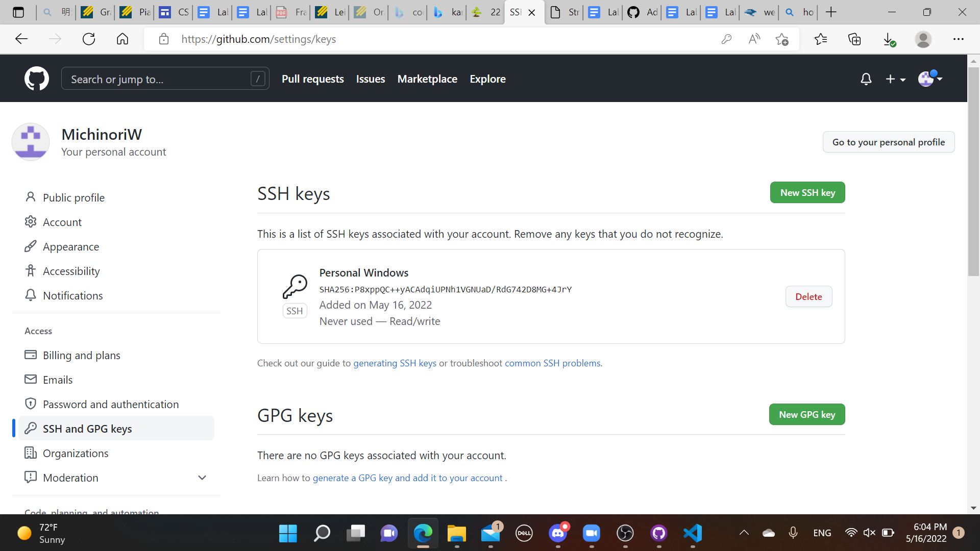Open browser favorites star icon
This screenshot has width=980, height=551.
pos(820,39)
